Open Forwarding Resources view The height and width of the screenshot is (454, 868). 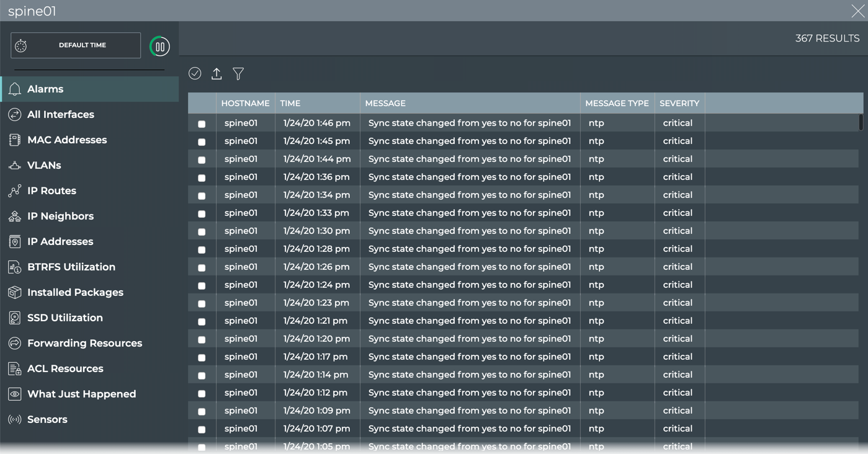[84, 344]
